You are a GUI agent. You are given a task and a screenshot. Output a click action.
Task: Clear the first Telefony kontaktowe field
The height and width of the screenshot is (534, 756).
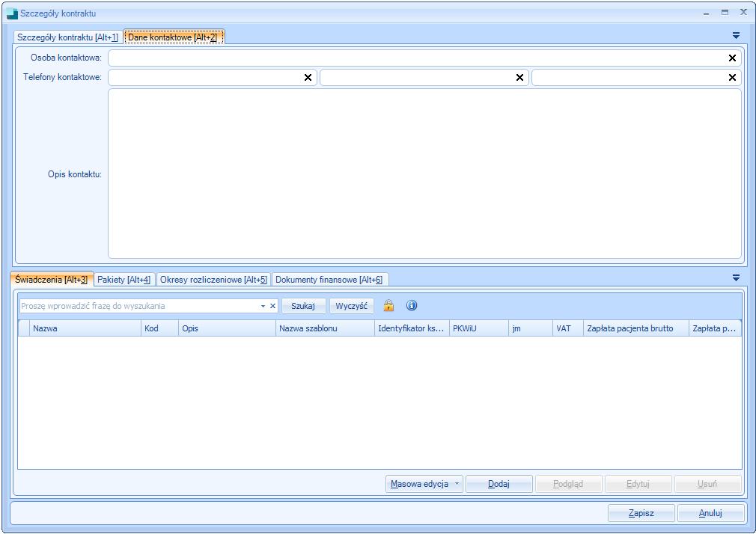tap(308, 78)
